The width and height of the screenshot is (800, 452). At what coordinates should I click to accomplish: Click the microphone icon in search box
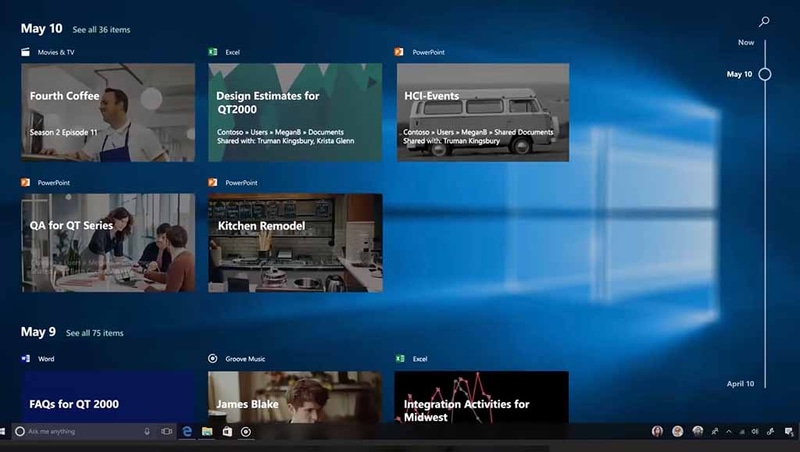[147, 432]
